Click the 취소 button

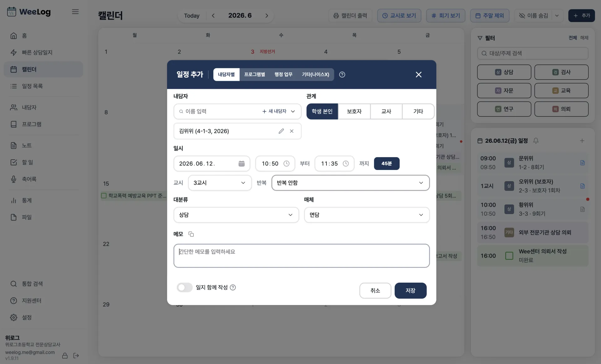coord(375,291)
